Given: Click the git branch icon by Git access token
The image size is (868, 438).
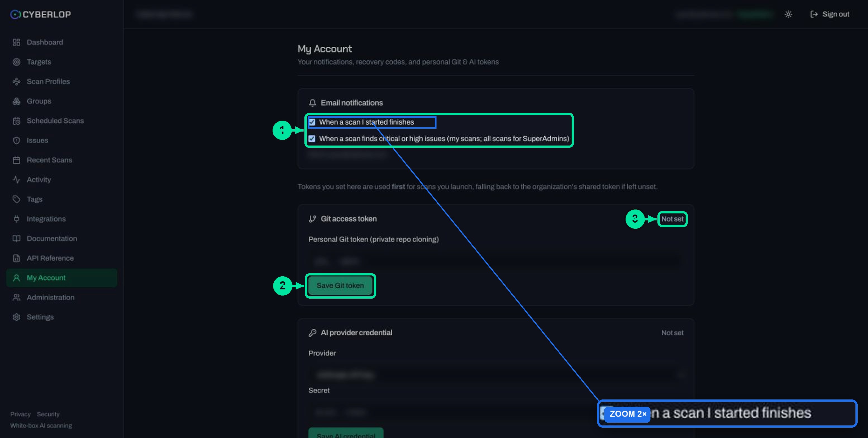Looking at the screenshot, I should click(312, 219).
